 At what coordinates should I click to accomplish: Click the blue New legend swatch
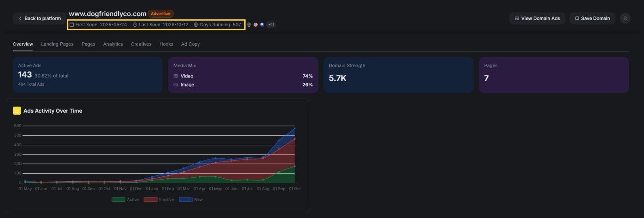186,200
